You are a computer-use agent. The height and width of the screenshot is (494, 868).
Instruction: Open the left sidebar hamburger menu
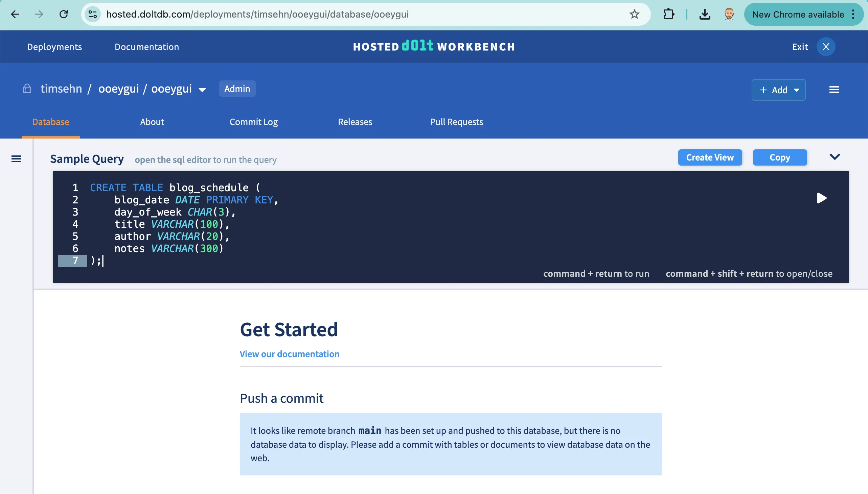coord(16,159)
